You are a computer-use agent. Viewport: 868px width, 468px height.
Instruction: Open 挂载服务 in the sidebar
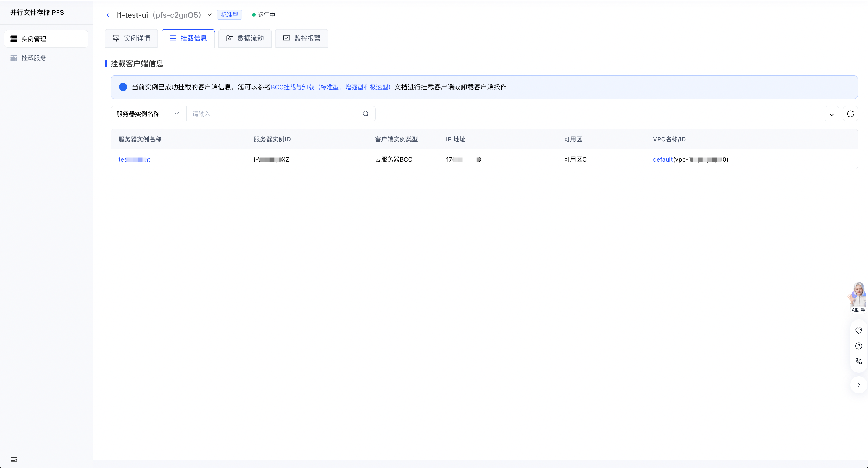(46, 58)
